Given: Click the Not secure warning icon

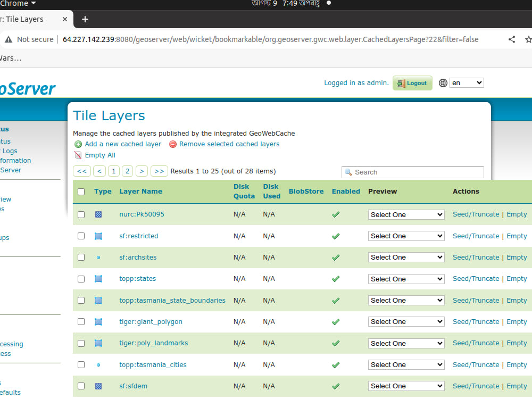Looking at the screenshot, I should tap(9, 39).
